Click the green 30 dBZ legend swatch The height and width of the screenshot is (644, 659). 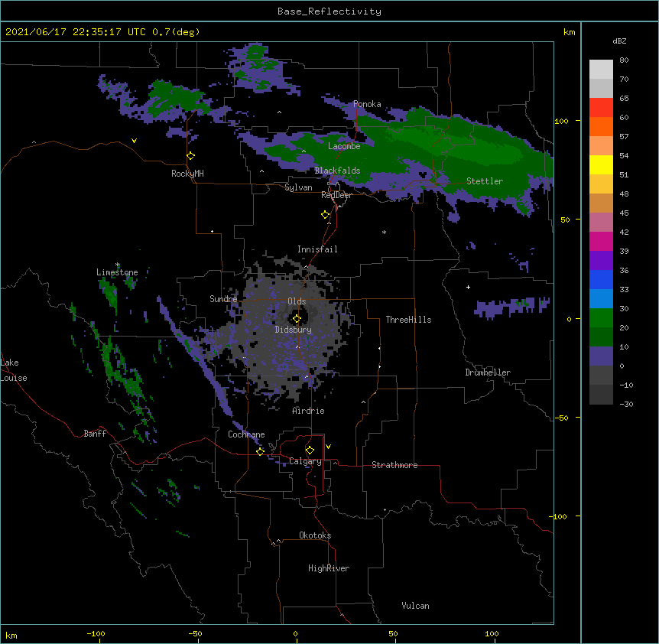point(601,318)
